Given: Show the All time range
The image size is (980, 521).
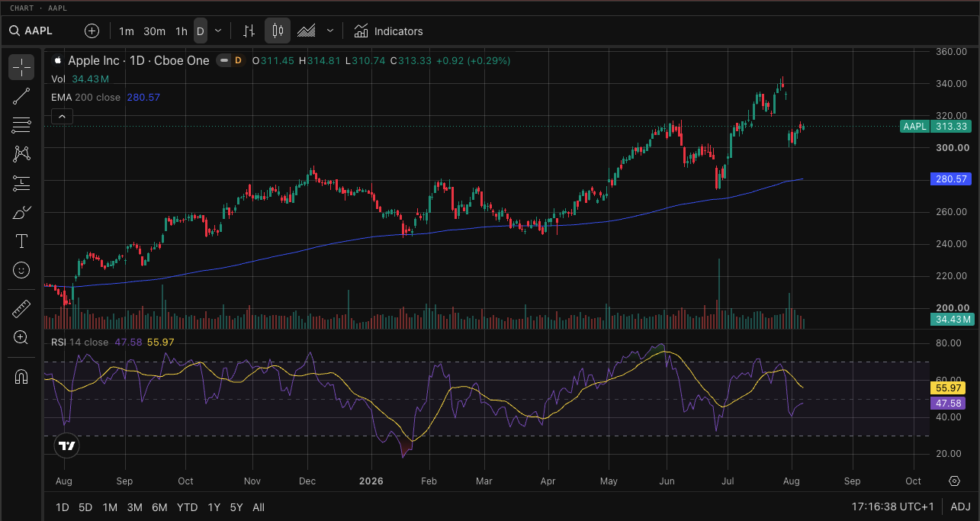Looking at the screenshot, I should (259, 507).
